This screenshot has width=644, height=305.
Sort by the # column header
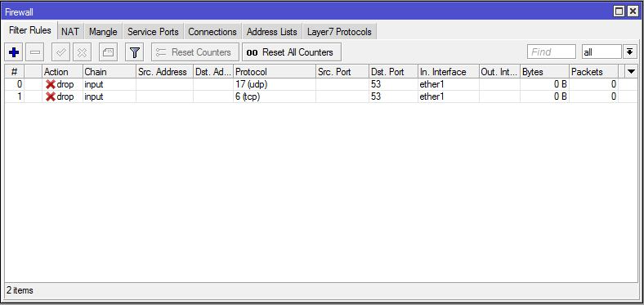(14, 71)
